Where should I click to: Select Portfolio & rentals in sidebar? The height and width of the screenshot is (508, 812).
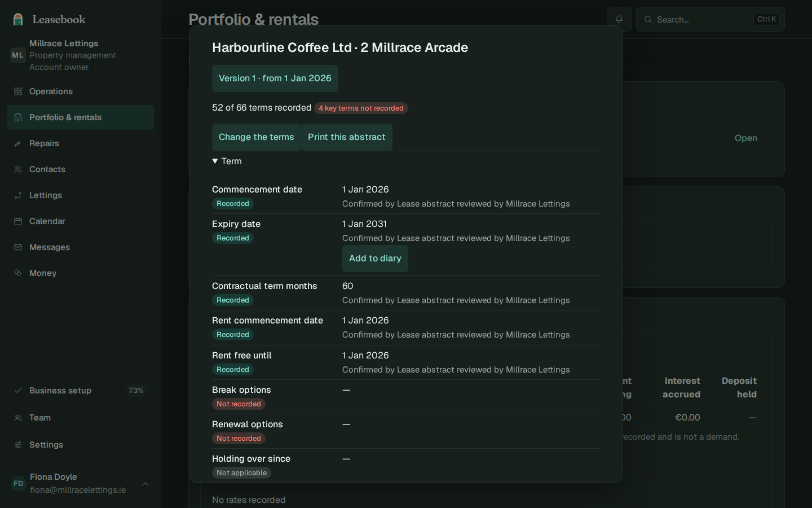pyautogui.click(x=80, y=117)
